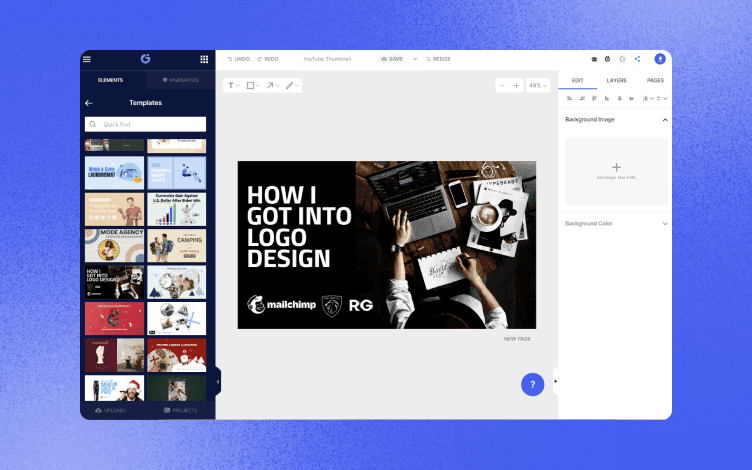Align right using second alignment icon
752x470 pixels.
point(582,98)
